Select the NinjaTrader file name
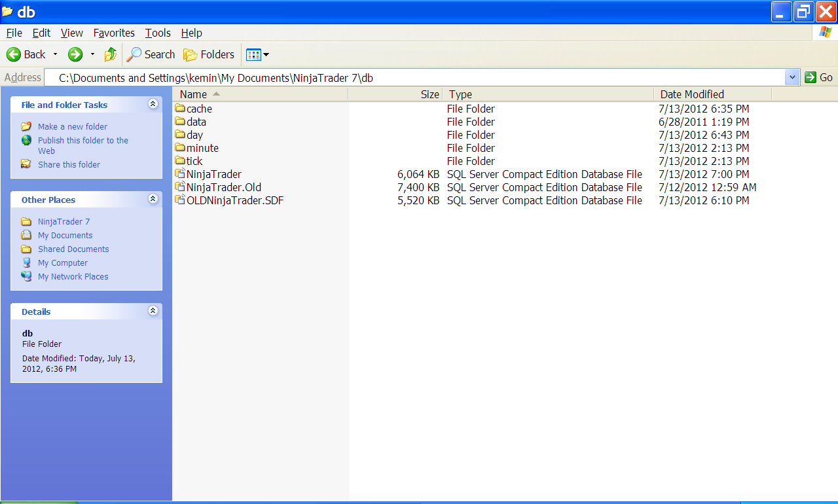Image resolution: width=838 pixels, height=504 pixels. [214, 174]
